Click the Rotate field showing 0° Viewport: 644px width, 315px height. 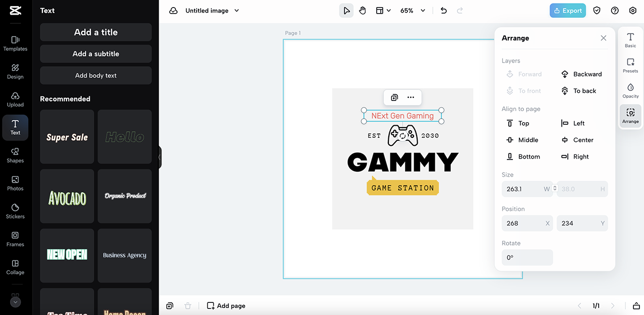click(527, 257)
